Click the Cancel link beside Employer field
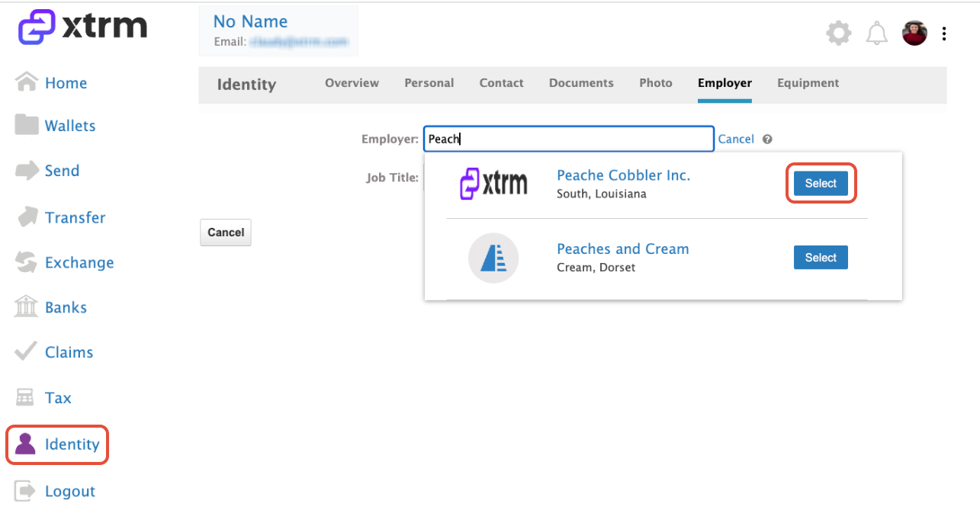This screenshot has width=980, height=526. [736, 139]
